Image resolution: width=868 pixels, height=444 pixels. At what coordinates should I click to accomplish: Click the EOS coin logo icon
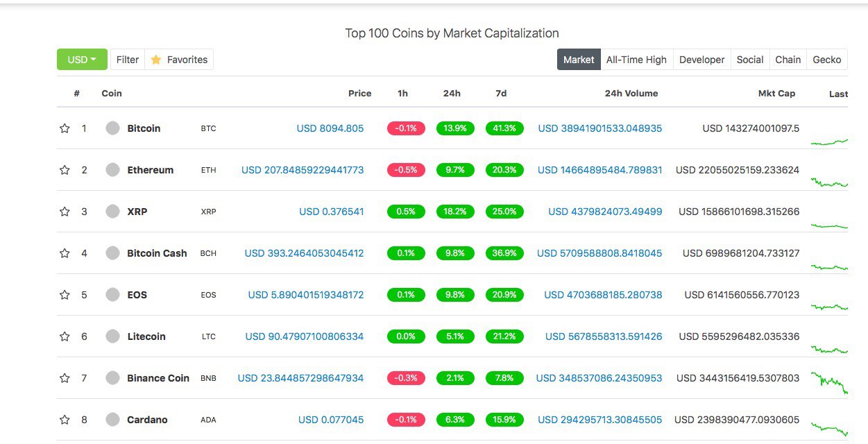click(x=112, y=295)
